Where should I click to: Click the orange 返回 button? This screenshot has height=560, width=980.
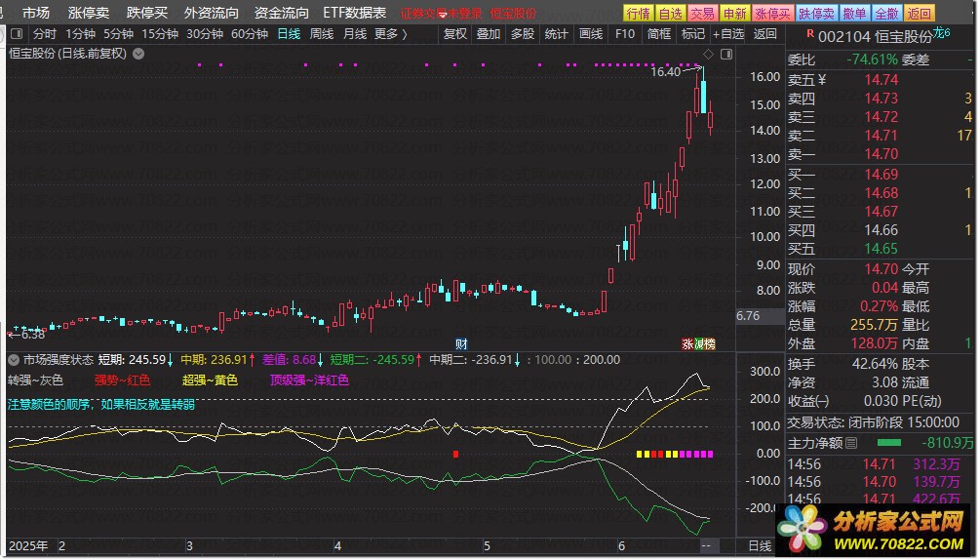click(919, 13)
